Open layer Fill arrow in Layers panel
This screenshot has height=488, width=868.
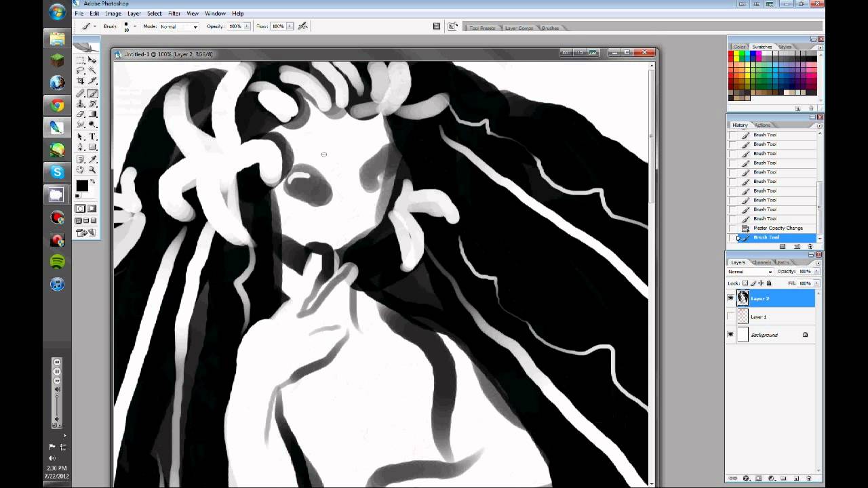[816, 283]
